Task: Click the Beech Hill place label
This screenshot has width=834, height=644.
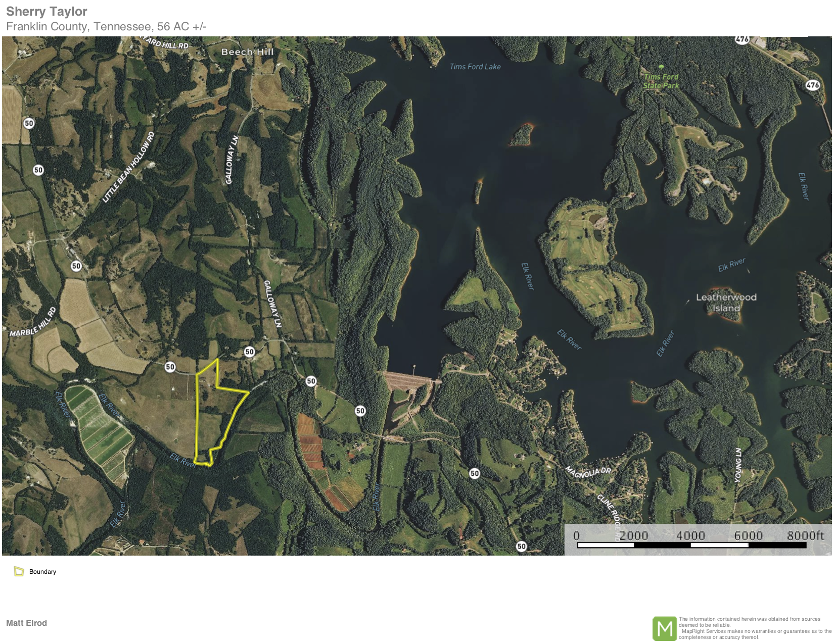Action: (x=247, y=52)
